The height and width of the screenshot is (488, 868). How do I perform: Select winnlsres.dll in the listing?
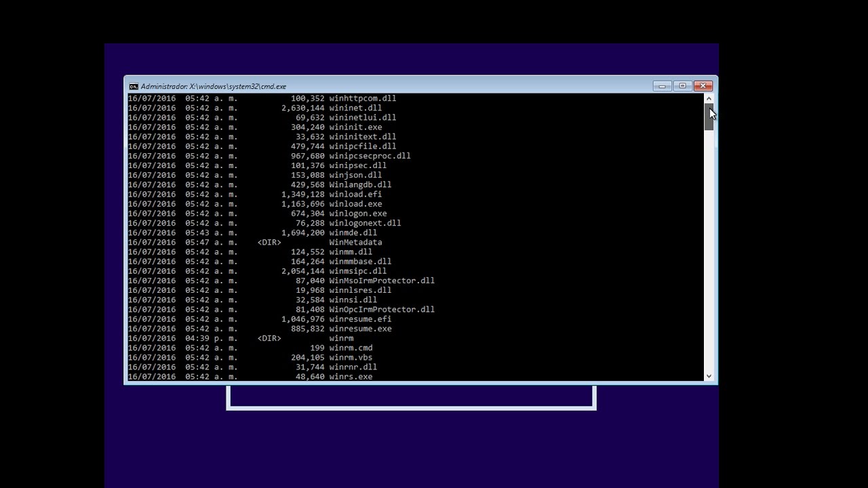[360, 290]
